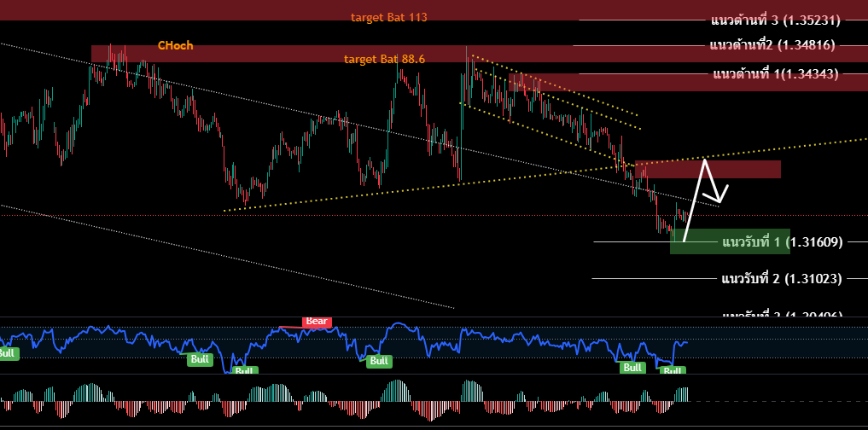Select the leftmost Bull tag on oscillator

tap(8, 353)
